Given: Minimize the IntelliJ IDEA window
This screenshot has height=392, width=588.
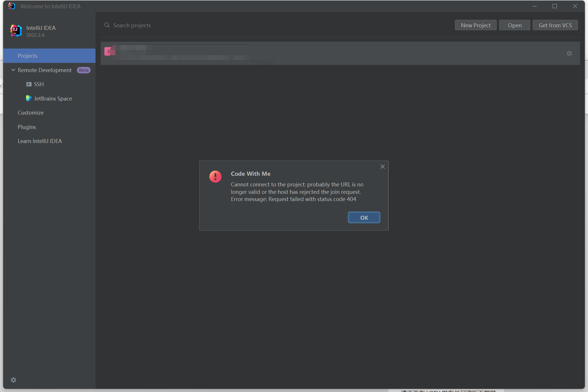Looking at the screenshot, I should 534,6.
